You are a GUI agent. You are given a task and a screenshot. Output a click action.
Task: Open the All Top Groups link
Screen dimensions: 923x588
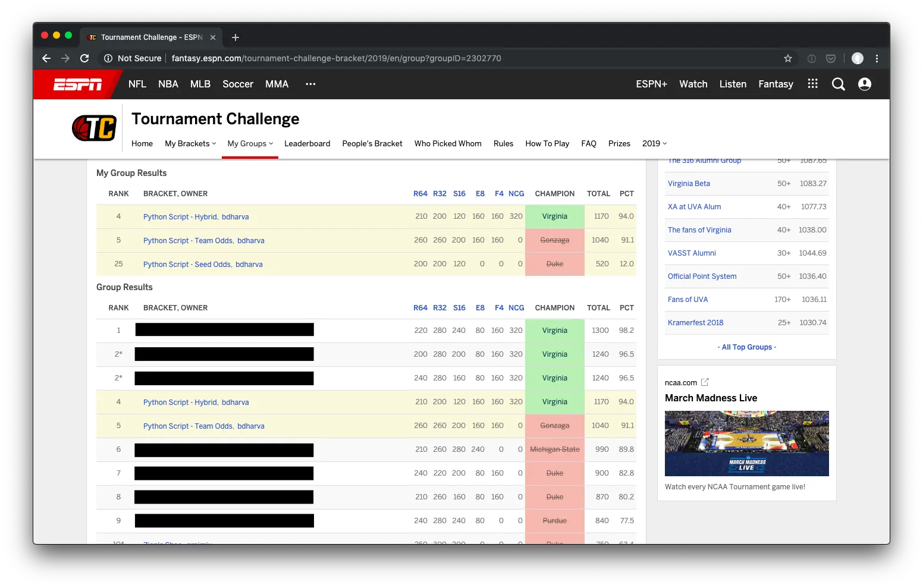pyautogui.click(x=746, y=347)
